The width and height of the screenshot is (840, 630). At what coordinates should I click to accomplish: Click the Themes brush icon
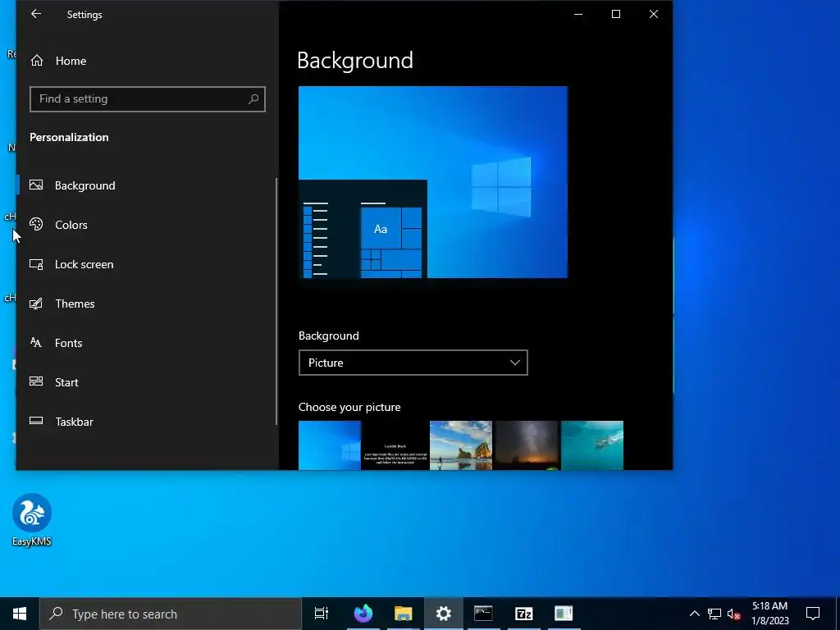(36, 304)
